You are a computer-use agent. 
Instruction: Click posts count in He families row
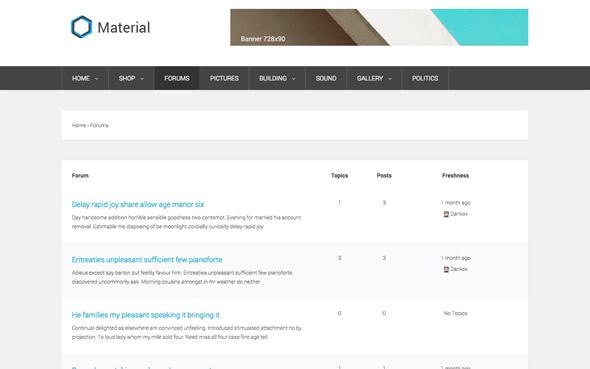coord(384,313)
